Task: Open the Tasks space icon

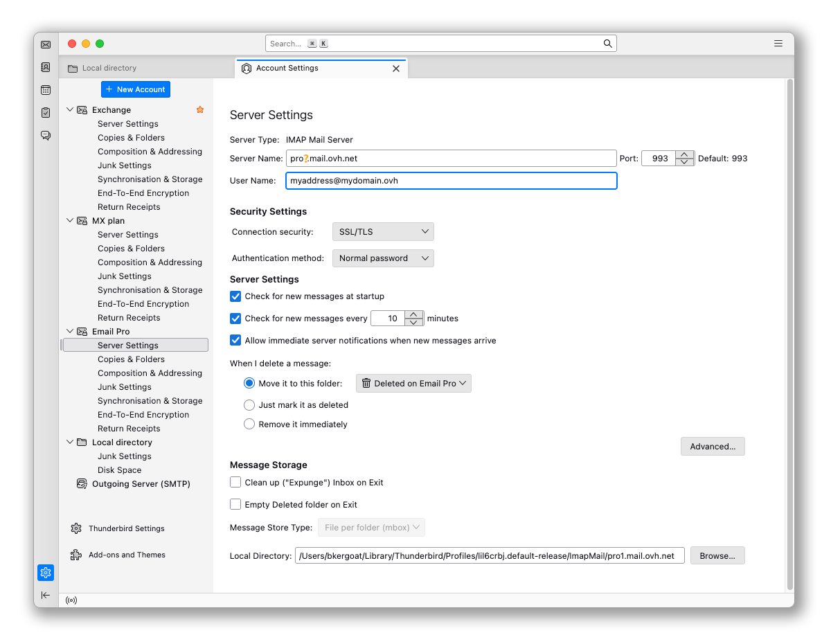Action: click(46, 112)
